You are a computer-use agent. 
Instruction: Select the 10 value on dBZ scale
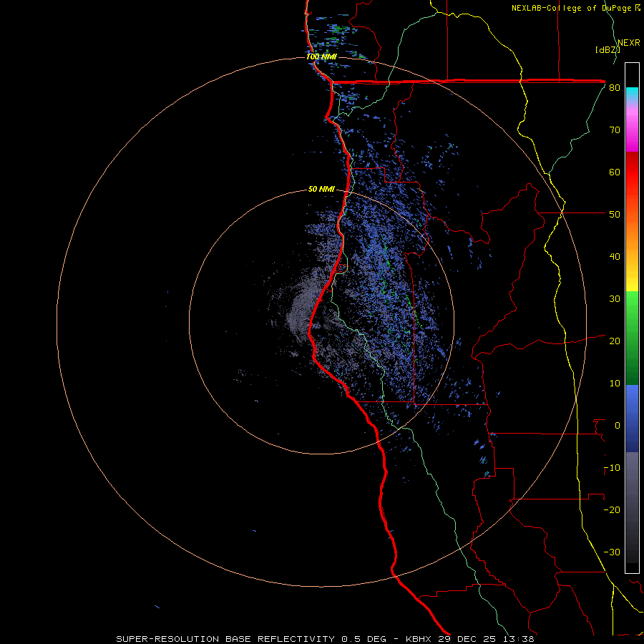coord(615,384)
